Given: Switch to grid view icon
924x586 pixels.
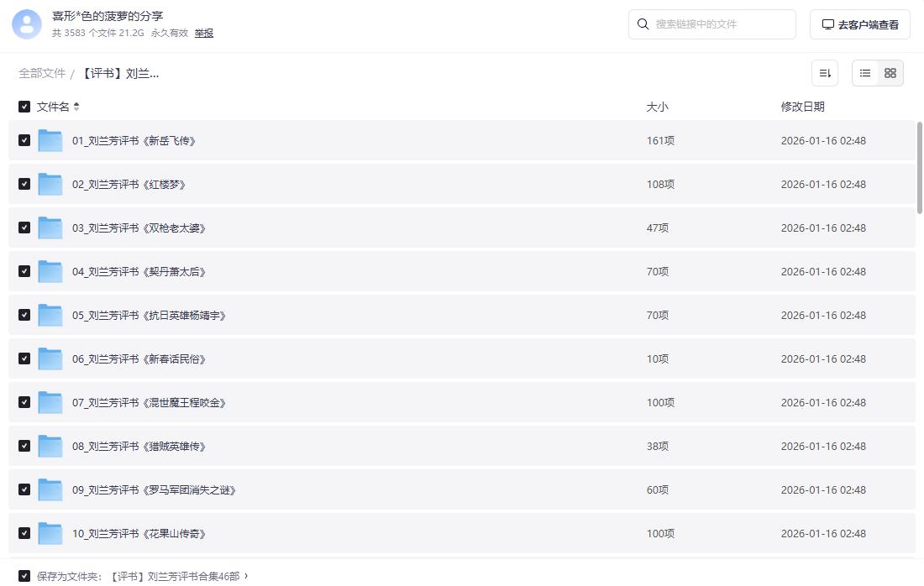Looking at the screenshot, I should tap(890, 73).
